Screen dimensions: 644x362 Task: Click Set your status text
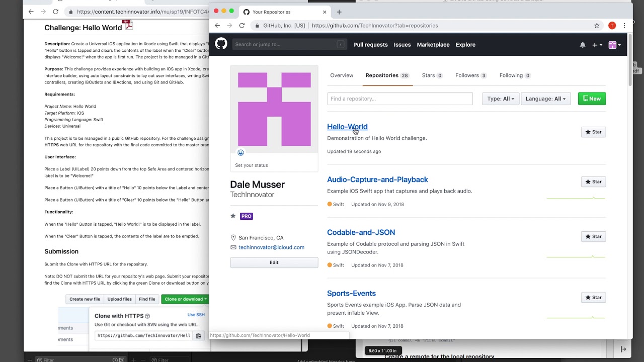252,165
